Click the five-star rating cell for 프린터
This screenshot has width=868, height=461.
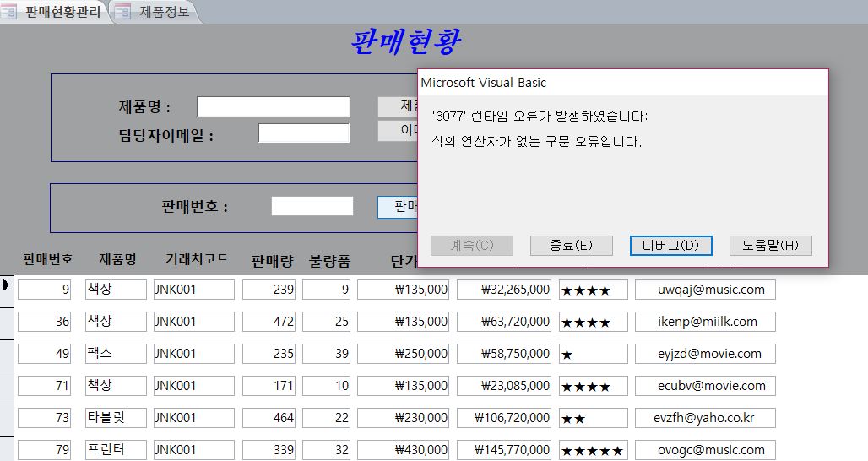pyautogui.click(x=593, y=450)
